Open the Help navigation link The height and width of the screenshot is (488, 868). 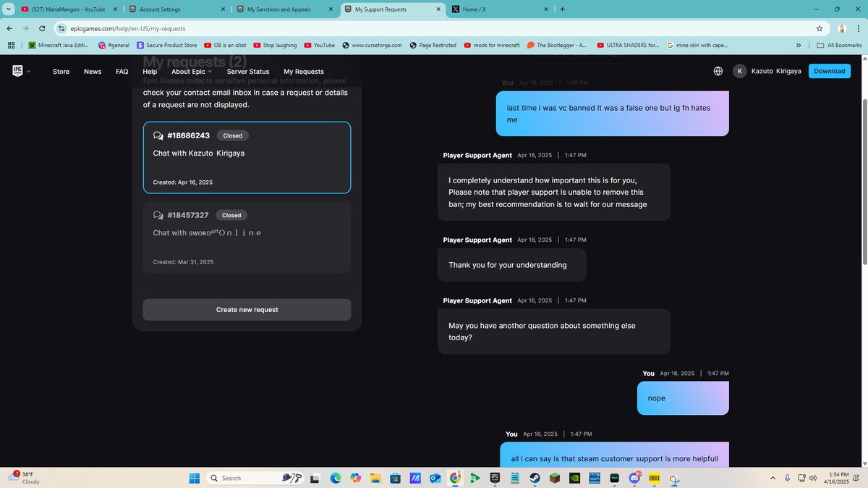(150, 72)
